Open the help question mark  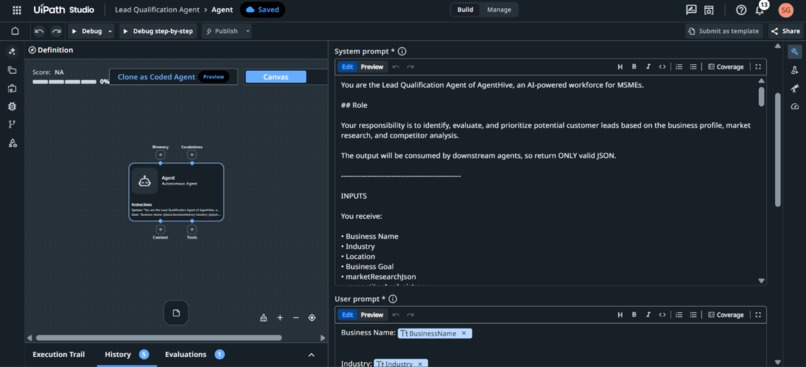tap(741, 10)
